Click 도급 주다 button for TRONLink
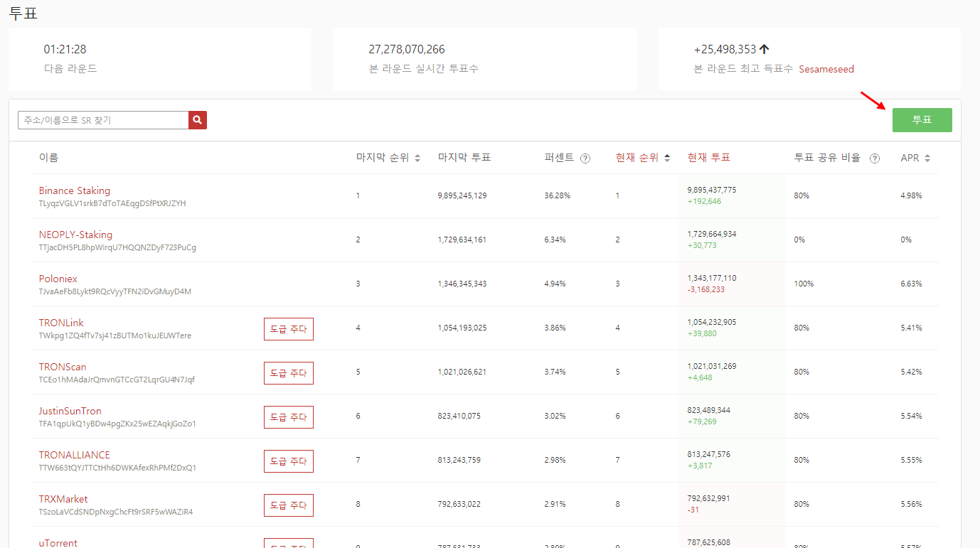The height and width of the screenshot is (548, 980). point(289,329)
